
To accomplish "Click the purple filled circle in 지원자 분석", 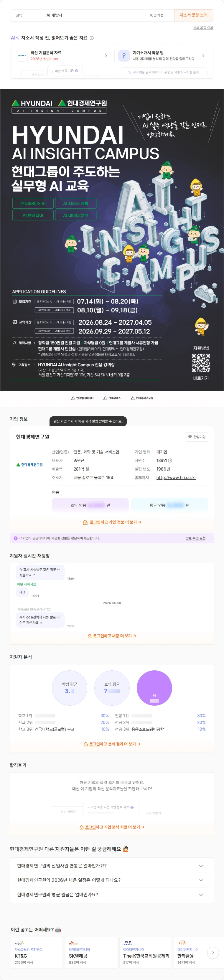I will pos(154,688).
